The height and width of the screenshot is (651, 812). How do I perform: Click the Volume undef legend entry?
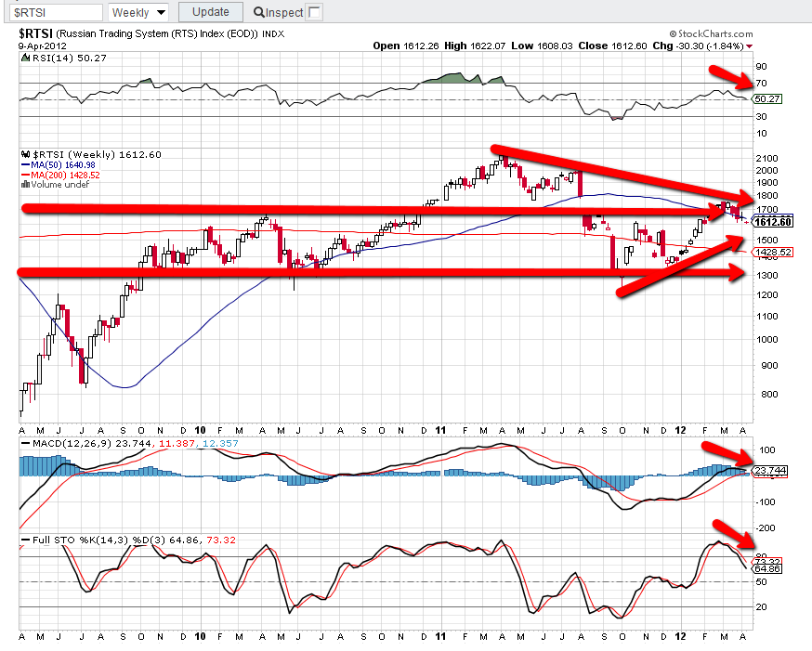(56, 185)
